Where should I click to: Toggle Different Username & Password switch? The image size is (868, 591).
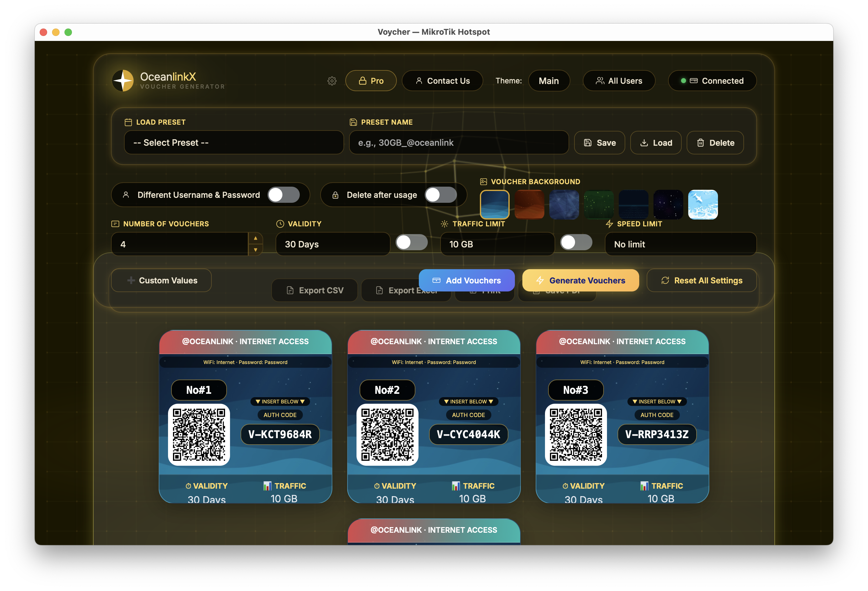click(284, 195)
